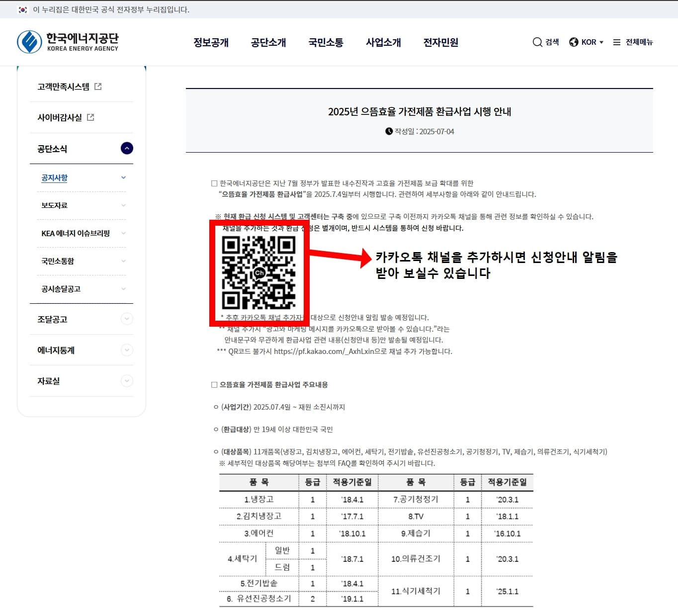Select 보도자료 in the sidebar
The height and width of the screenshot is (616, 678).
click(54, 205)
